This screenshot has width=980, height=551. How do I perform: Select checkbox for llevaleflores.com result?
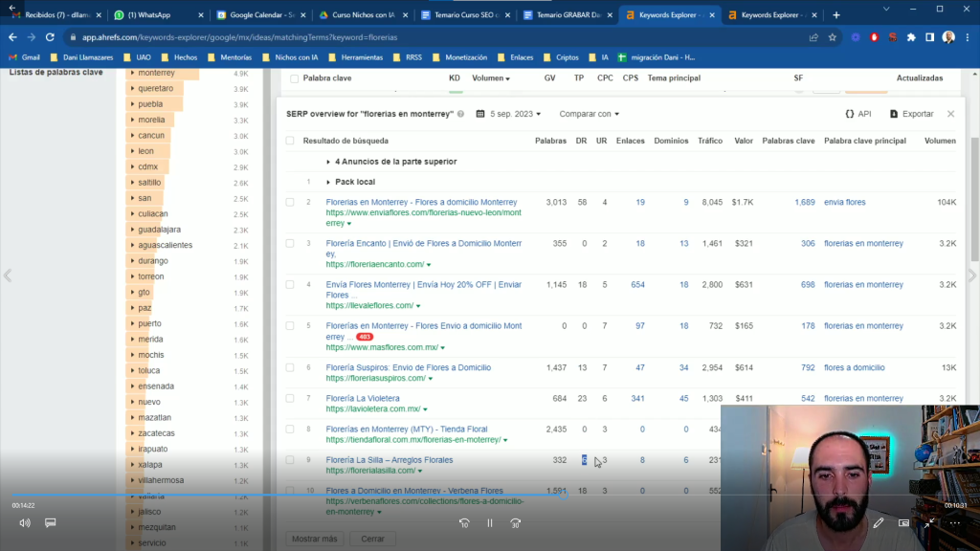point(290,285)
